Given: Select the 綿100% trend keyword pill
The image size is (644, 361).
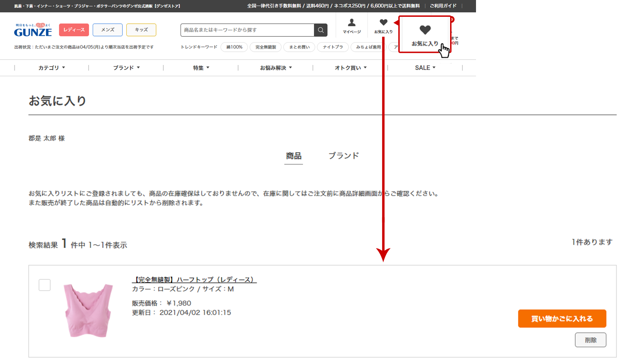Looking at the screenshot, I should 234,47.
